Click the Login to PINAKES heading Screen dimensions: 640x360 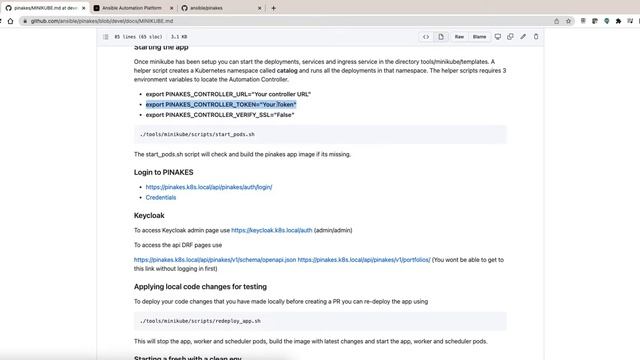tap(164, 172)
